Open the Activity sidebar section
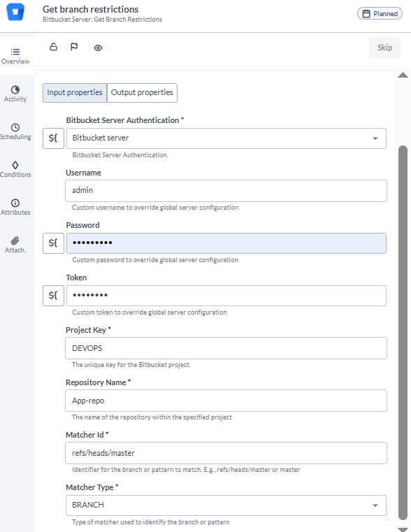Screen dimensions: 411x532 pyautogui.click(x=15, y=94)
